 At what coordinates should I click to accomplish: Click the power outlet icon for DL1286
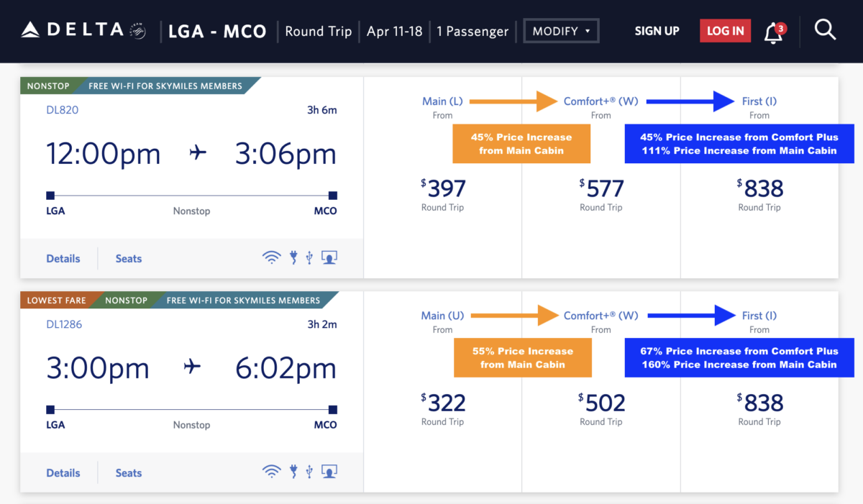pyautogui.click(x=293, y=472)
